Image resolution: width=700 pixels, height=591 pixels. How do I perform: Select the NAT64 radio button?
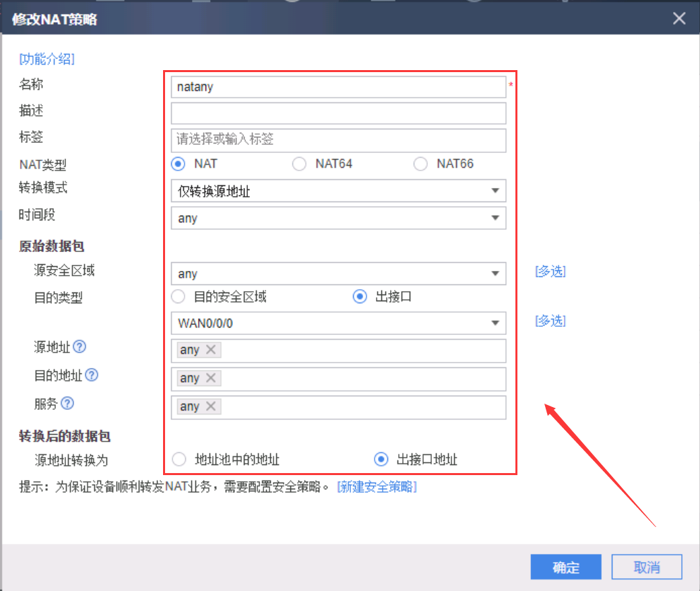coord(299,164)
